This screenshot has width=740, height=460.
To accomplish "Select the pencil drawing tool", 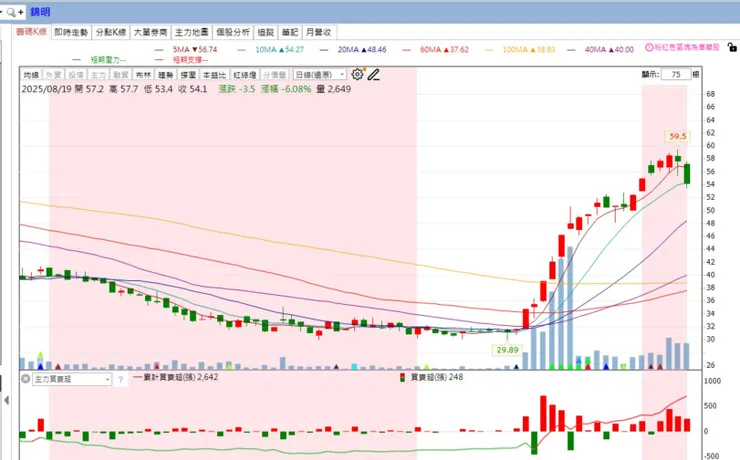I will point(374,75).
